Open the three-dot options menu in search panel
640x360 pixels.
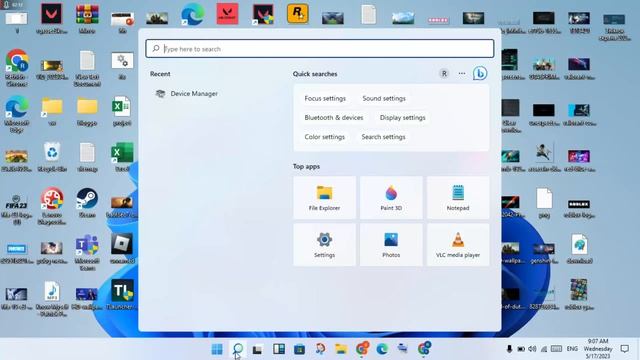[462, 73]
